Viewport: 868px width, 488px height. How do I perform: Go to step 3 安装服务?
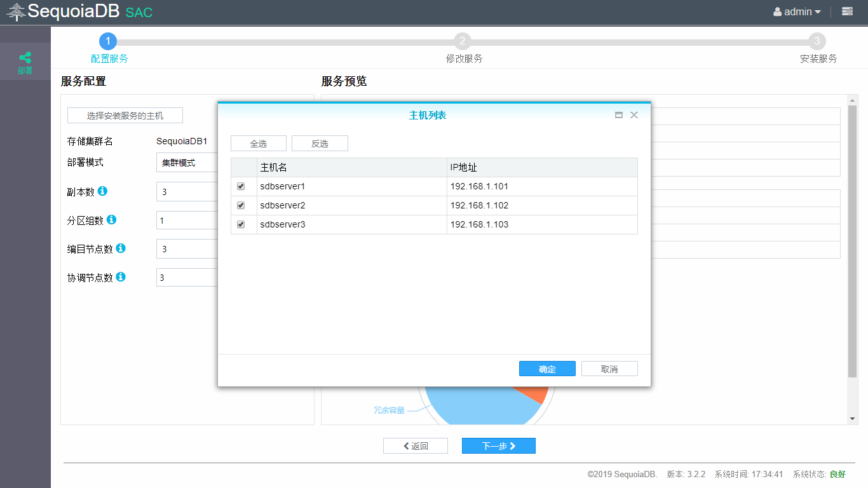pyautogui.click(x=817, y=41)
